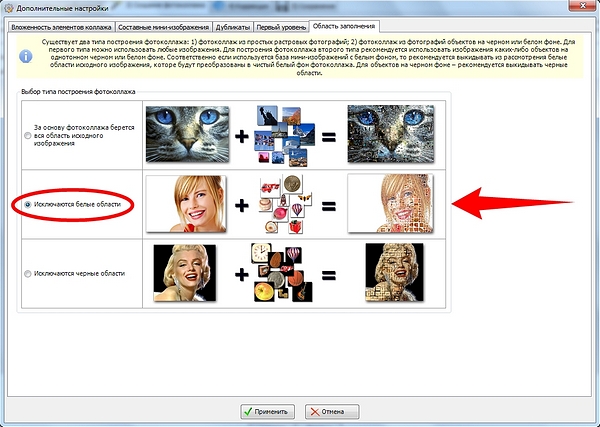Open the 'Составные мини-изображения' tab
The image size is (600, 427).
(163, 27)
